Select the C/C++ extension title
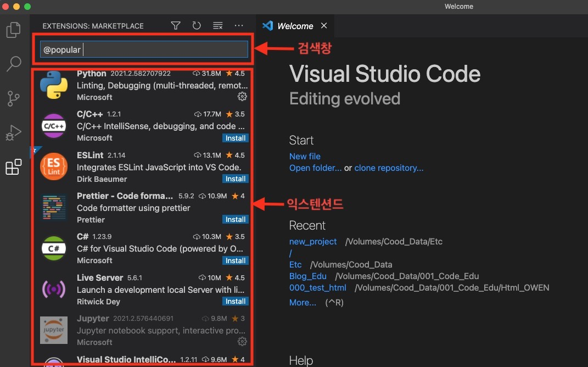588x367 pixels. (x=89, y=114)
